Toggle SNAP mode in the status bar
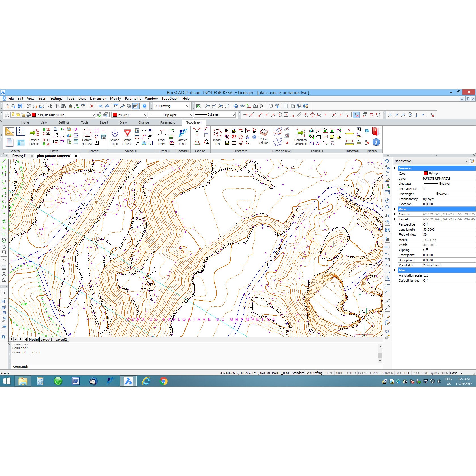The width and height of the screenshot is (476, 476). (329, 373)
